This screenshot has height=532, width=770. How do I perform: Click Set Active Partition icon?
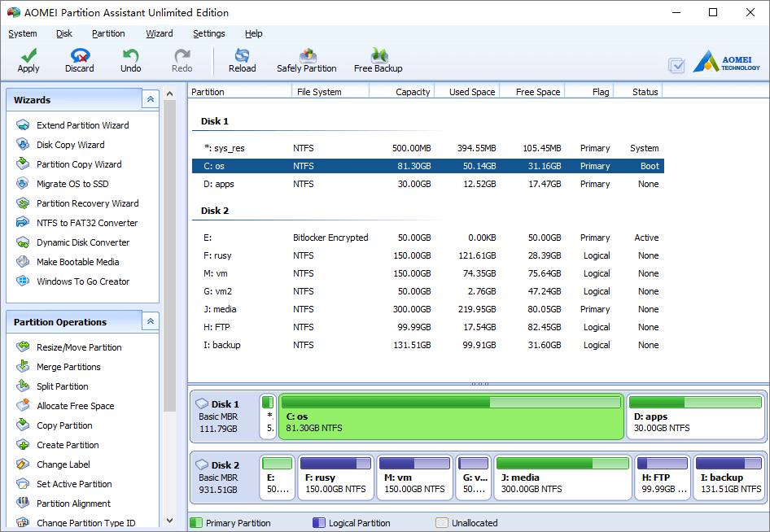23,484
